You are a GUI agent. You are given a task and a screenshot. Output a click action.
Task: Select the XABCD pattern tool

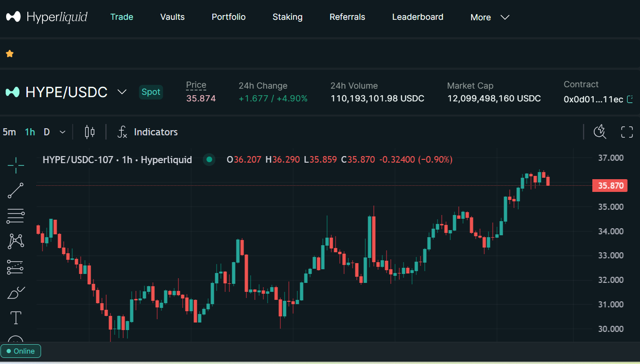[x=16, y=241]
